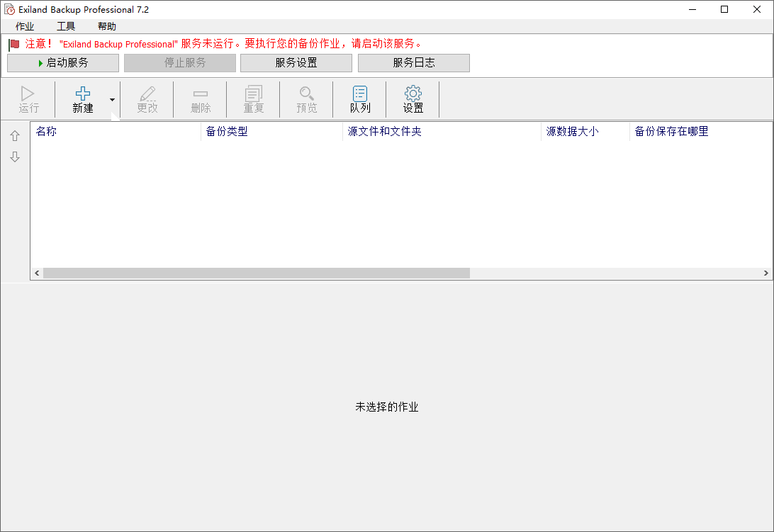Click the horizontal scrollbar right arrow

pos(765,273)
